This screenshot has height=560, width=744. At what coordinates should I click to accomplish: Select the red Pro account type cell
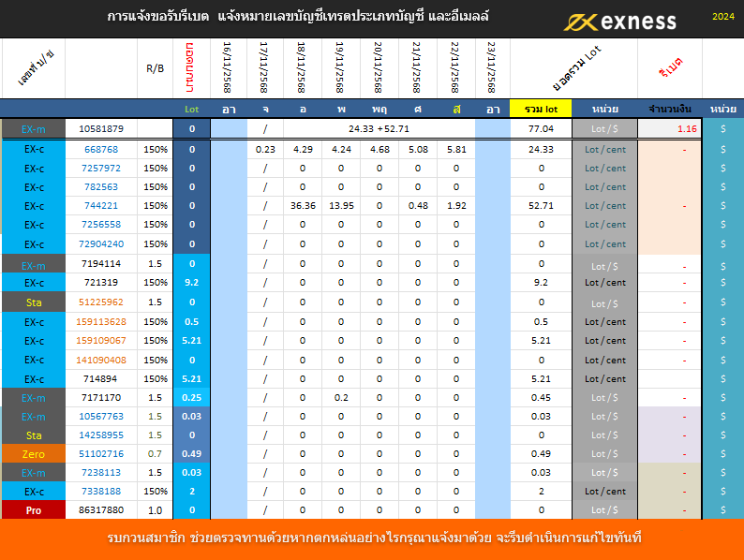click(33, 510)
